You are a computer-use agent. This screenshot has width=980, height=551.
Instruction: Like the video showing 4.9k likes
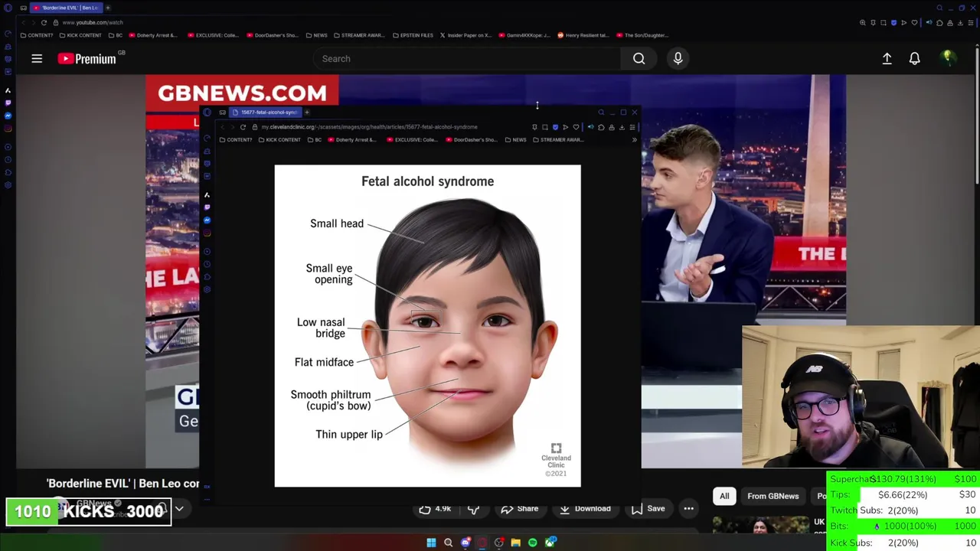coord(435,509)
